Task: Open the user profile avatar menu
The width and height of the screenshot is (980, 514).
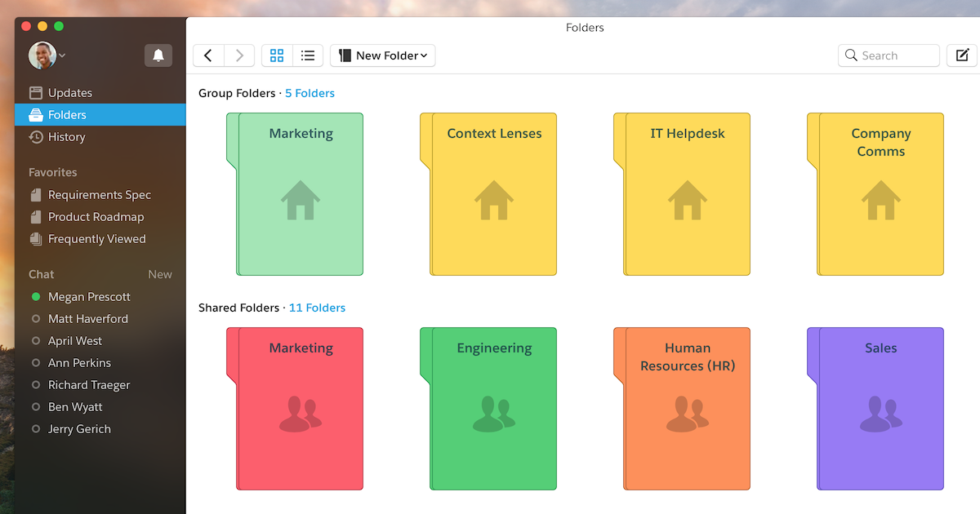Action: point(46,55)
